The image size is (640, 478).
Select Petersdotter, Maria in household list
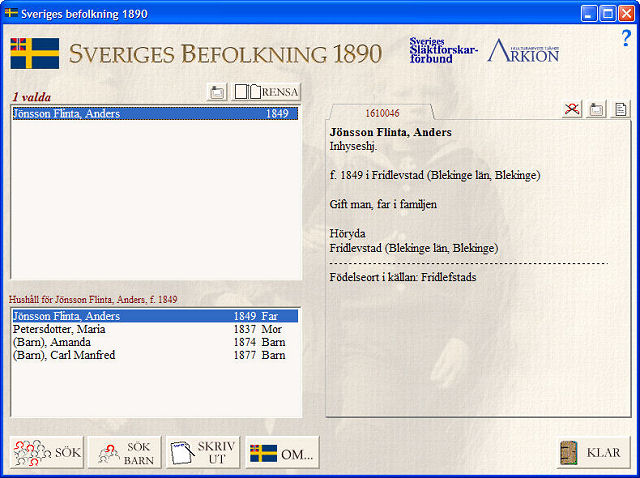point(155,329)
